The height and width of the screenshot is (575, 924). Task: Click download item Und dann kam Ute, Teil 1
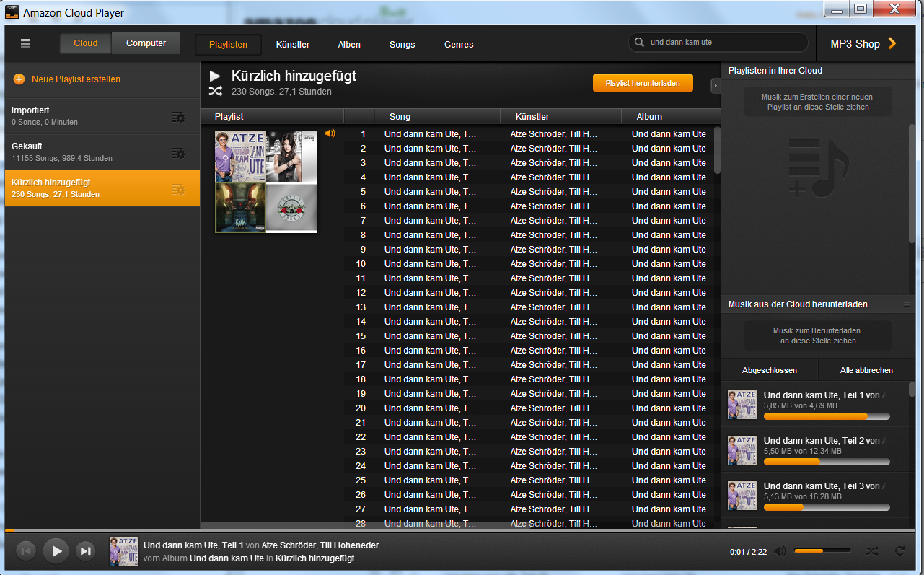pos(815,405)
